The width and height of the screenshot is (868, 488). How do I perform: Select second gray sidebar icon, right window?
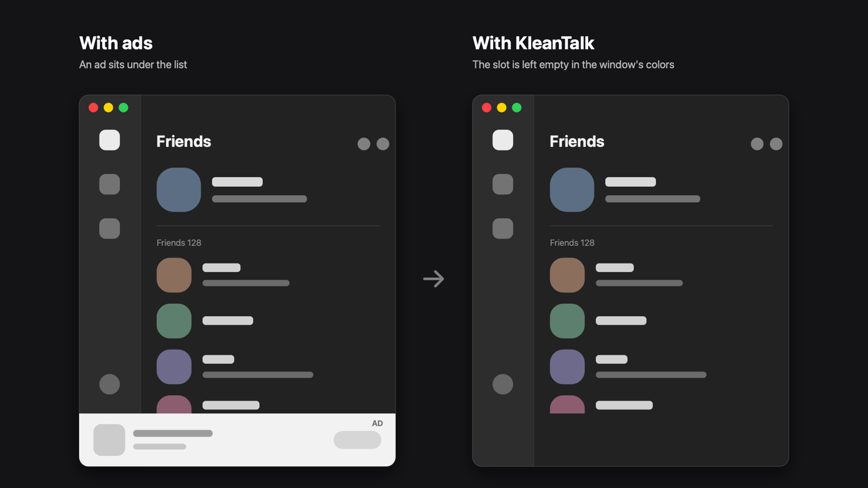503,184
